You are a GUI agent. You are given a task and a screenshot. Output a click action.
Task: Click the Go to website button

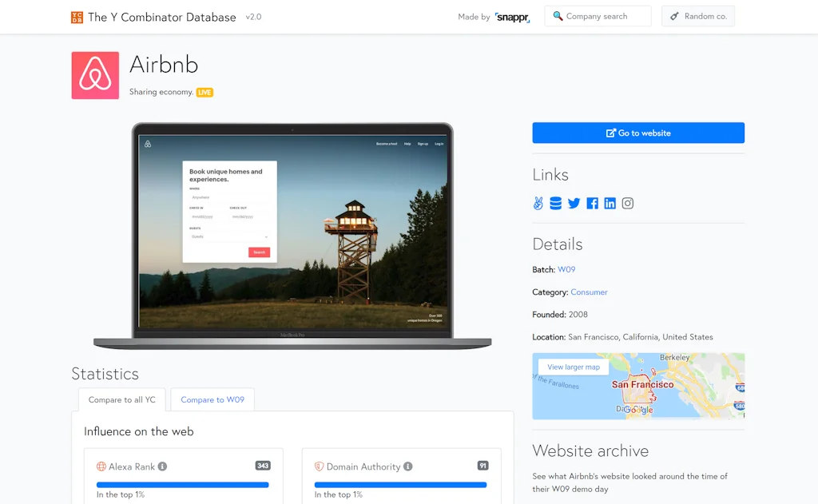click(x=637, y=133)
